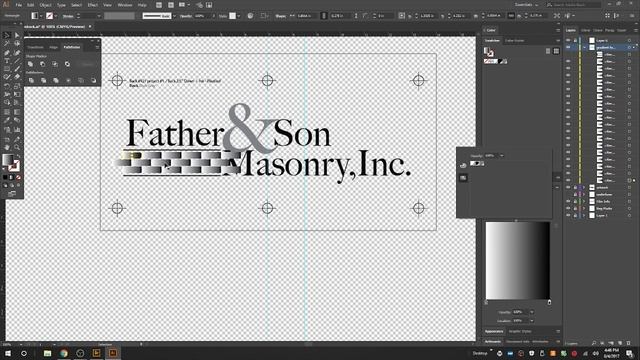The width and height of the screenshot is (640, 360).
Task: Open Recolor Artwork from control bar
Action: coord(250,16)
